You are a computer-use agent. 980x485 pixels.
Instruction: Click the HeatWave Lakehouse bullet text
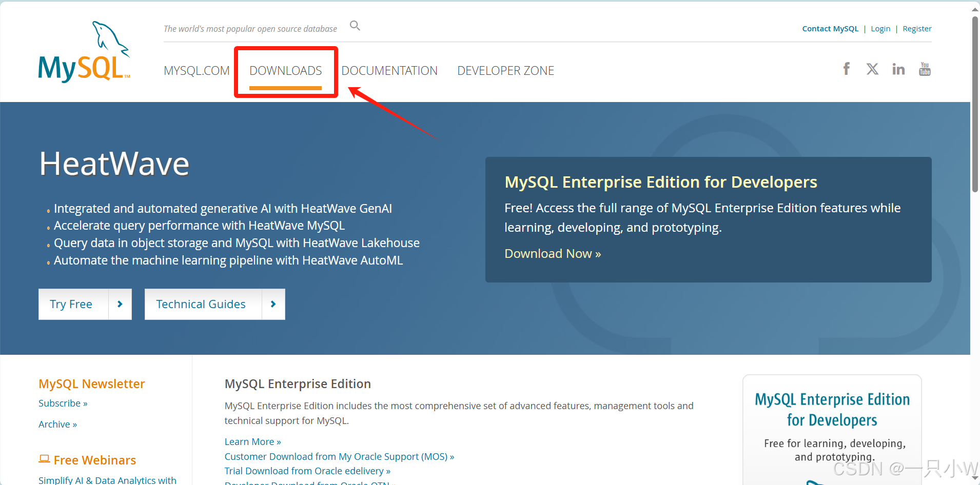click(x=237, y=243)
